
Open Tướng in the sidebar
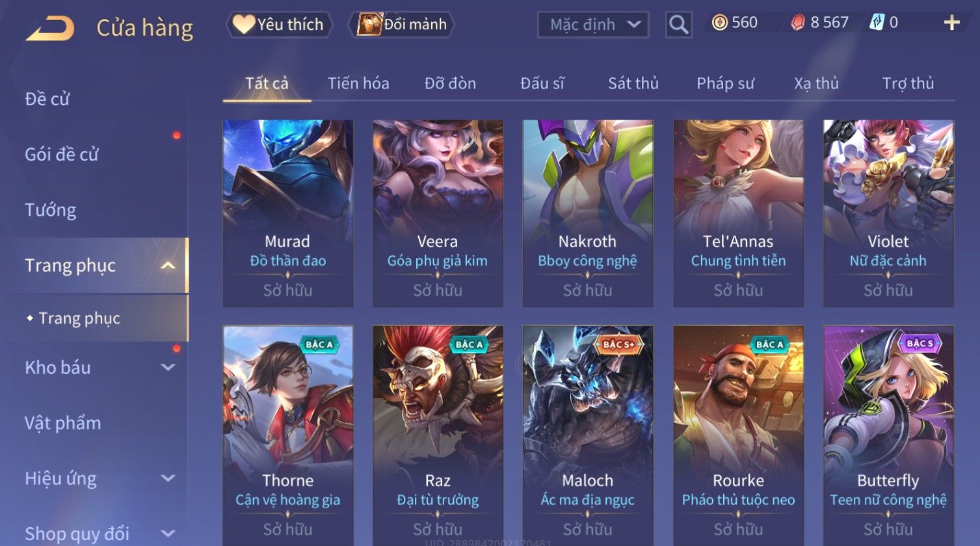pos(51,210)
